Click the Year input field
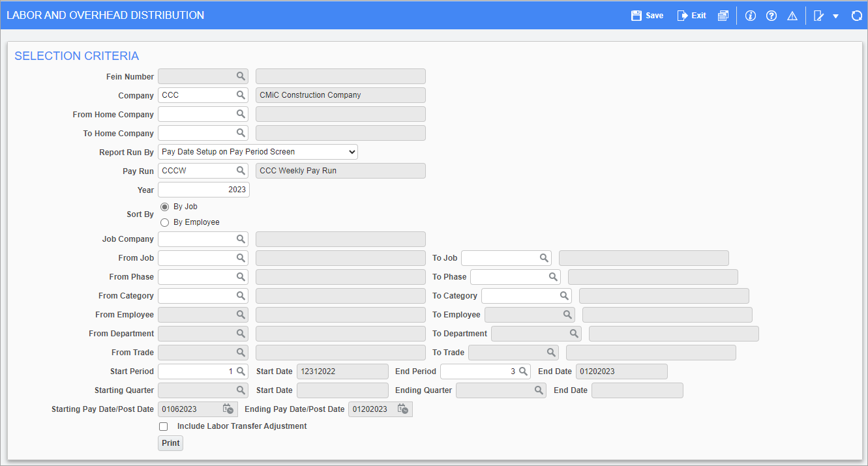Screen dimensions: 868x466 [x=203, y=190]
